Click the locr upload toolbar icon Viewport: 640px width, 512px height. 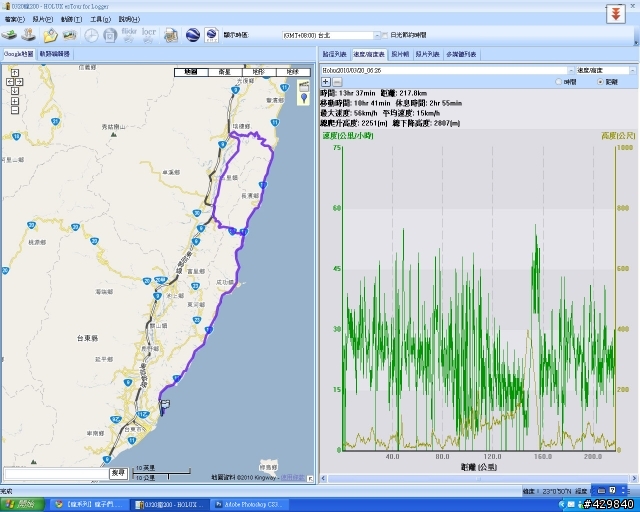click(150, 35)
